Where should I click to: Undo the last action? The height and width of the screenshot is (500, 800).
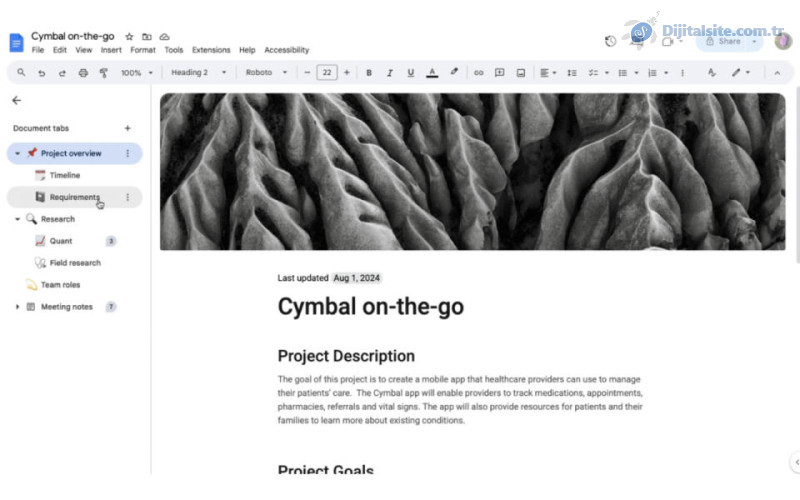42,73
